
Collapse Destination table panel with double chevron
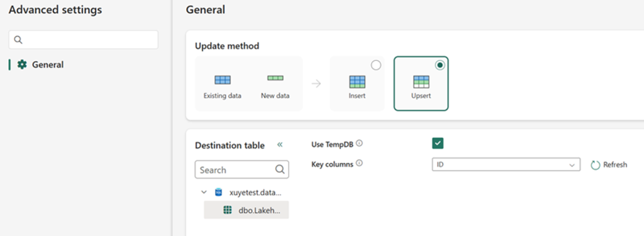point(280,144)
